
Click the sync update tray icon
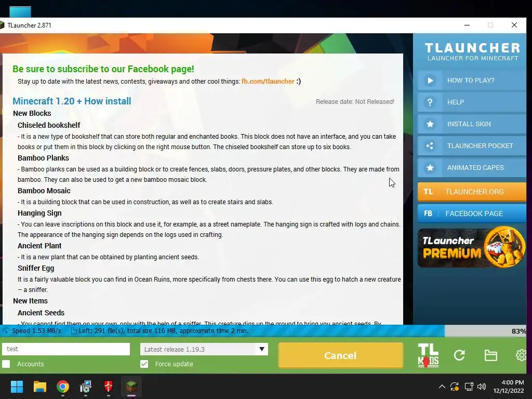coord(455,387)
